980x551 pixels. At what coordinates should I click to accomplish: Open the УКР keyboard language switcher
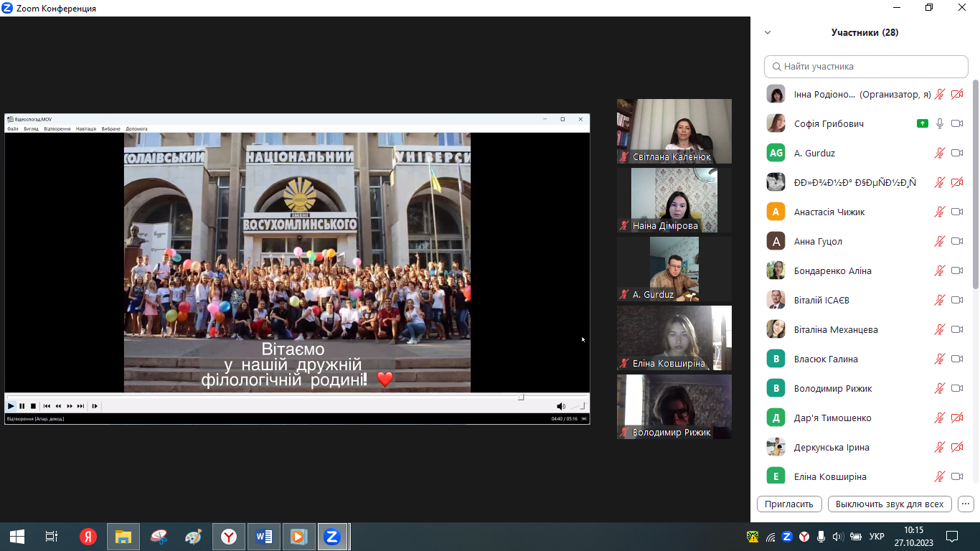click(876, 536)
